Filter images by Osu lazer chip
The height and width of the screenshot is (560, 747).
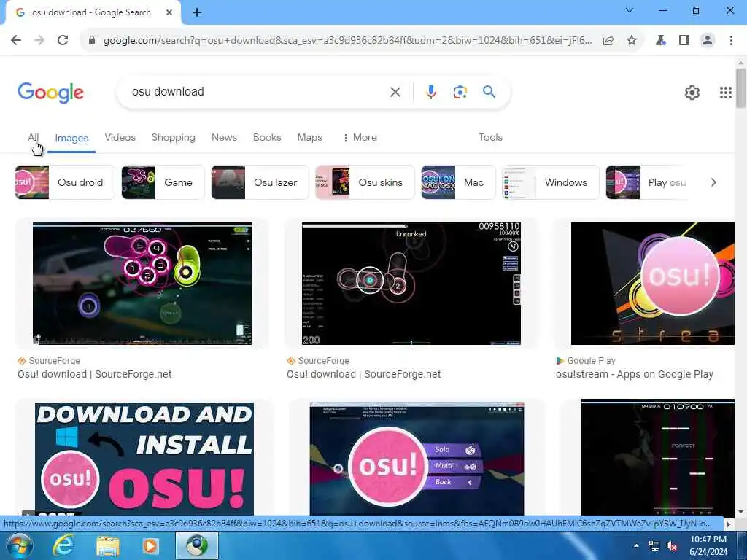coord(260,182)
